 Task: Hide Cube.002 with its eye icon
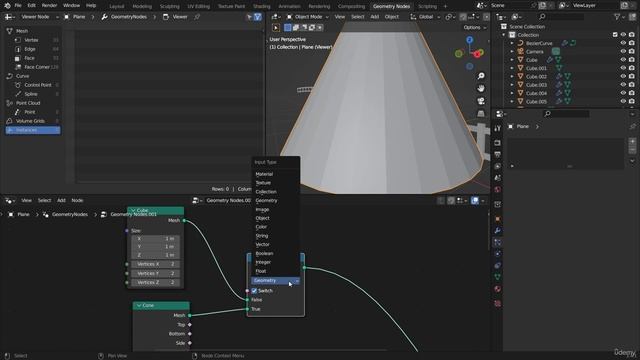coord(623,76)
